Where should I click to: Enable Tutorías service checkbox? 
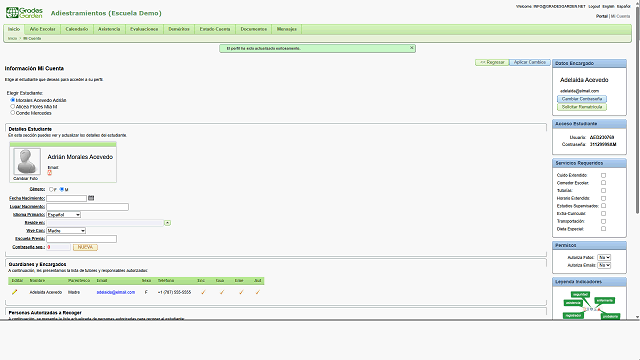click(603, 191)
